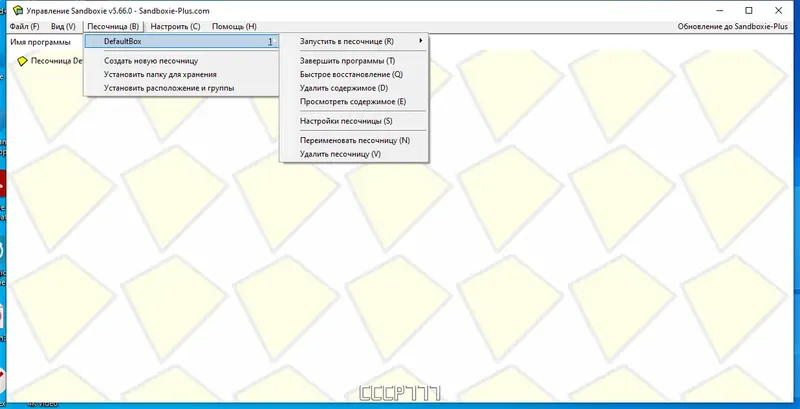This screenshot has width=800, height=409.
Task: Click the yellow sandbox icon in tree
Action: coord(21,61)
